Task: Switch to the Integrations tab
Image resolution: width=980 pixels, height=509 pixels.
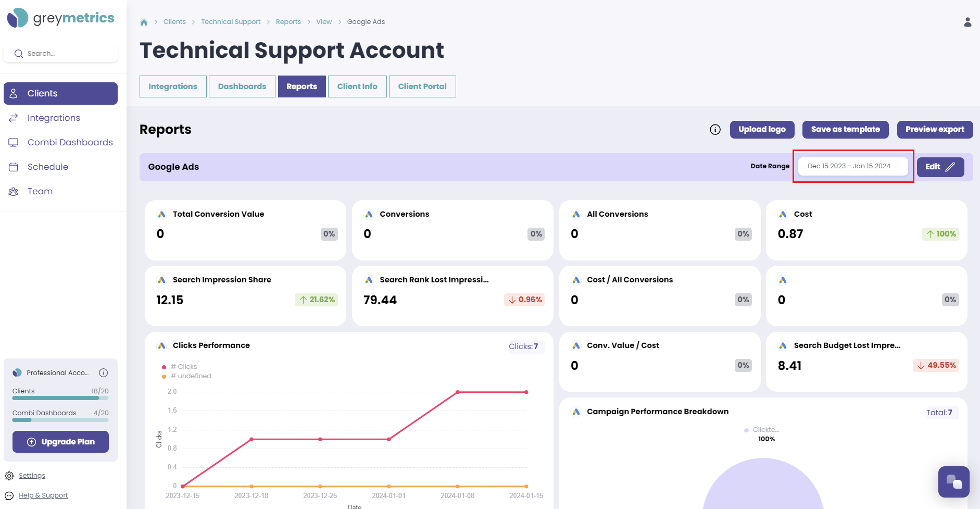Action: coord(173,86)
